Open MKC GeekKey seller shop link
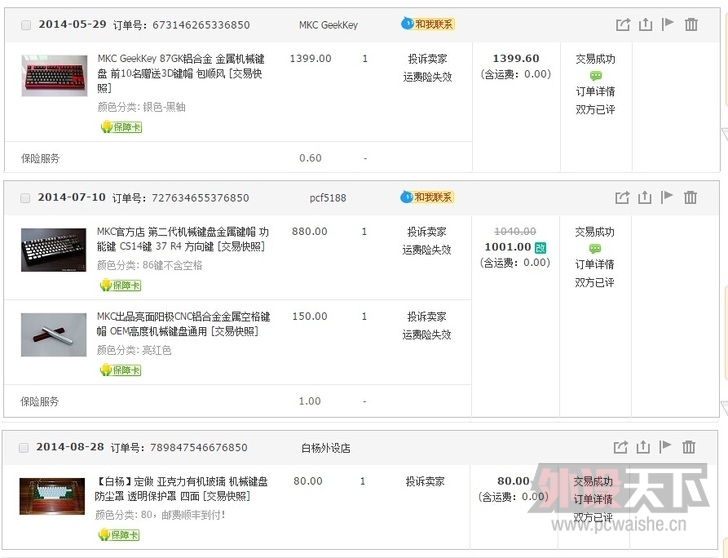Screen dimensions: 728x558 [x=328, y=25]
